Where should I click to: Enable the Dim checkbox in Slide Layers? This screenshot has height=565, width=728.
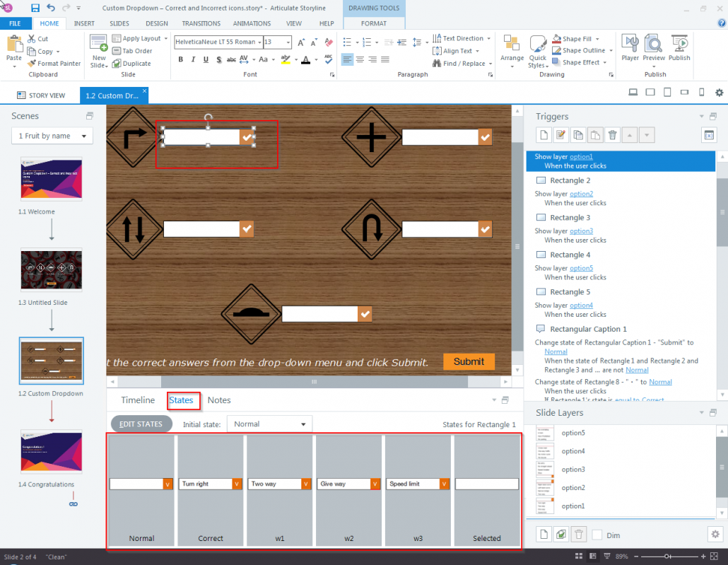click(595, 535)
